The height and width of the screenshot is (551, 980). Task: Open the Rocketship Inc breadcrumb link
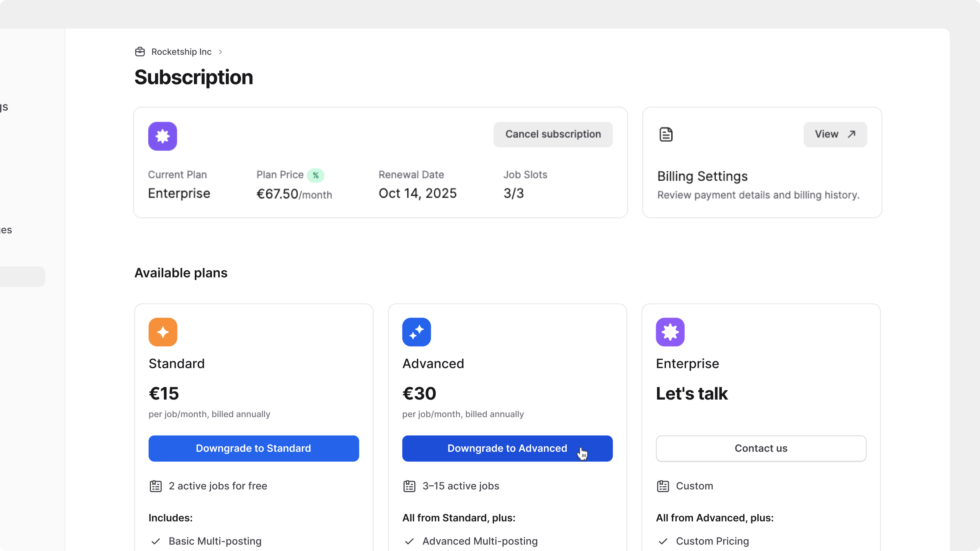pyautogui.click(x=181, y=52)
